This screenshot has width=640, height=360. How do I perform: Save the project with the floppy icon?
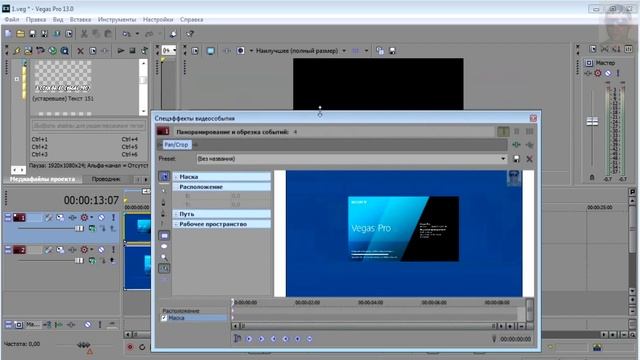pos(32,34)
